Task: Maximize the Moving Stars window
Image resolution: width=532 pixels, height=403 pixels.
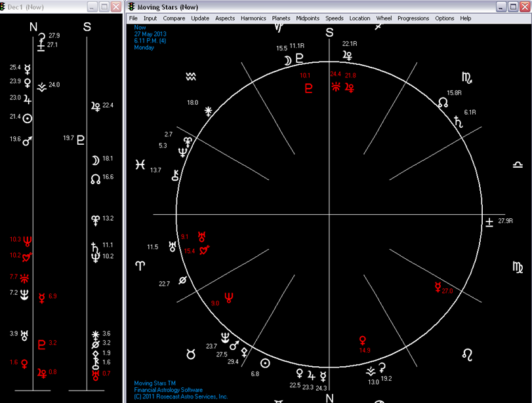Action: click(513, 7)
